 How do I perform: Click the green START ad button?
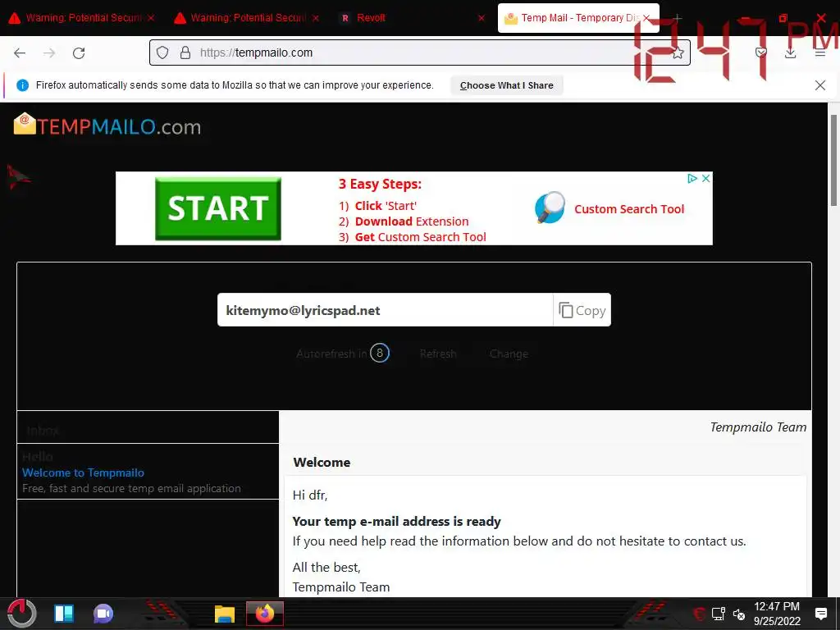[217, 208]
